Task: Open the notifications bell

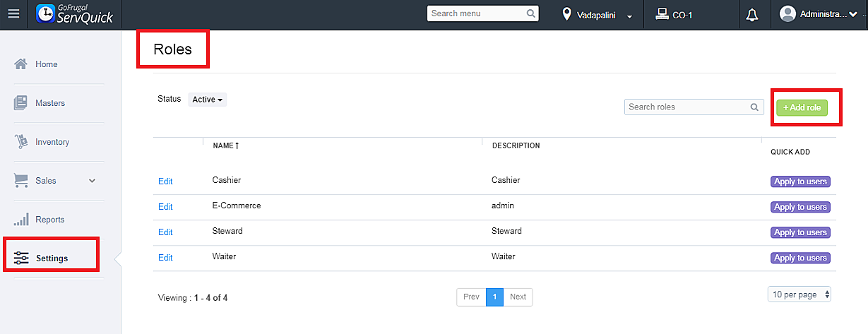Action: (x=752, y=15)
